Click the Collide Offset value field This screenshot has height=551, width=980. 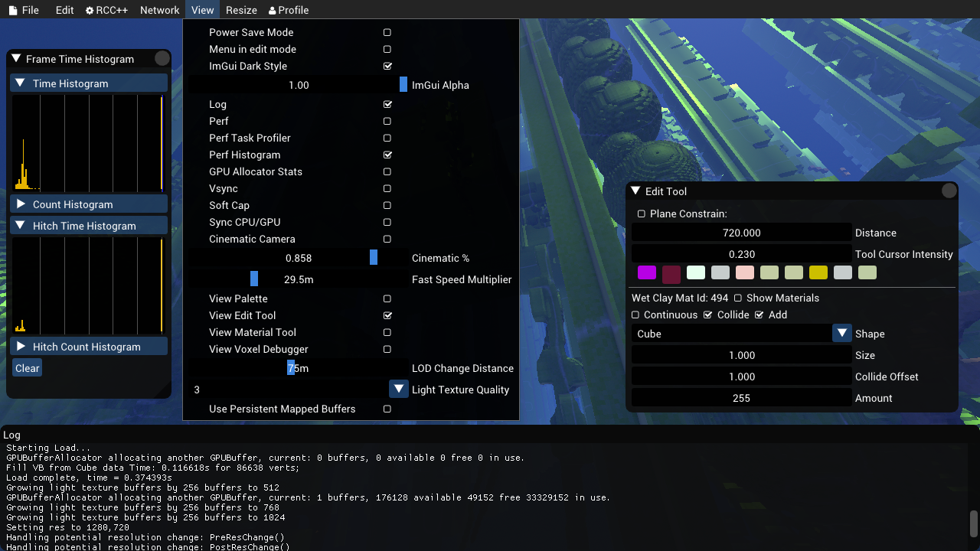click(742, 377)
